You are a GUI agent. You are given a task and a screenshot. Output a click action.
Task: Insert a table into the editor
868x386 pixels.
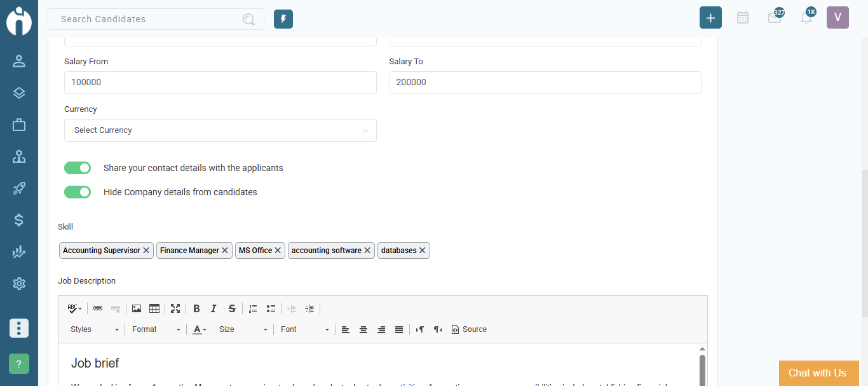pyautogui.click(x=154, y=308)
